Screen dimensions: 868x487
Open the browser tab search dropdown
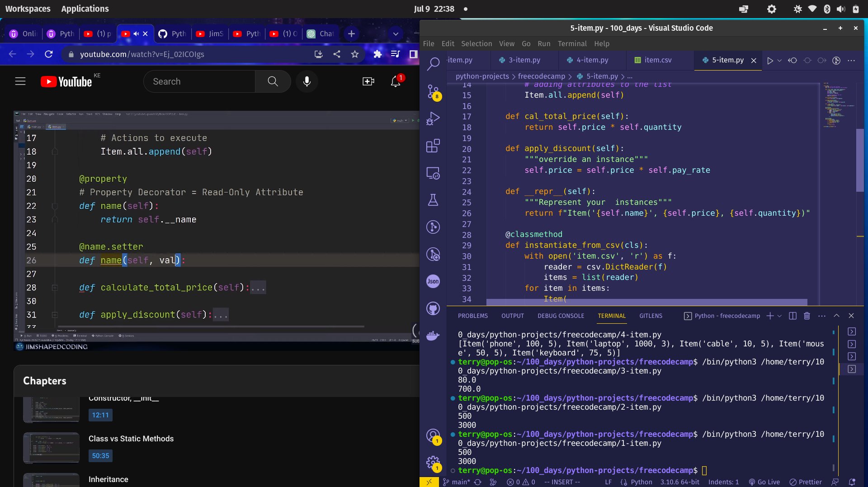click(x=396, y=34)
